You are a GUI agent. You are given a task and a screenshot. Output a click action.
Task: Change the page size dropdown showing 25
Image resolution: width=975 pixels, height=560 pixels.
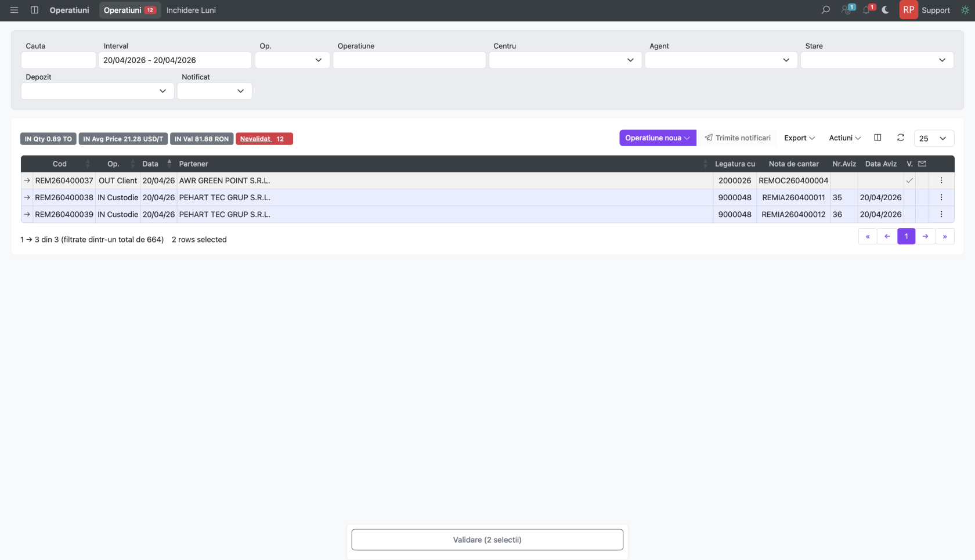pos(934,138)
